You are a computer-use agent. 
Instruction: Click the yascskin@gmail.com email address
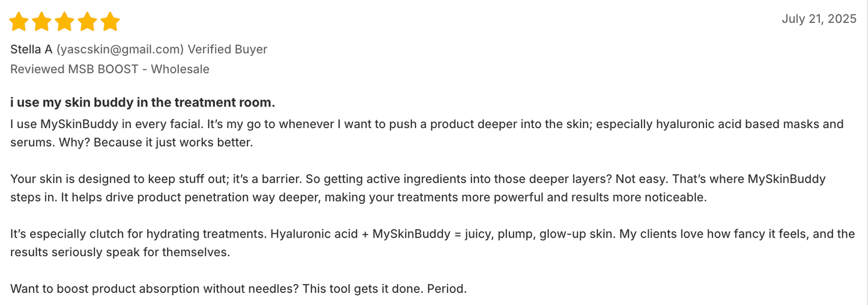pos(120,49)
